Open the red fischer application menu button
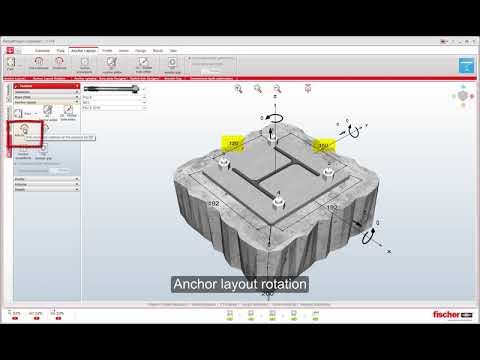The height and width of the screenshot is (360, 480). (x=10, y=50)
